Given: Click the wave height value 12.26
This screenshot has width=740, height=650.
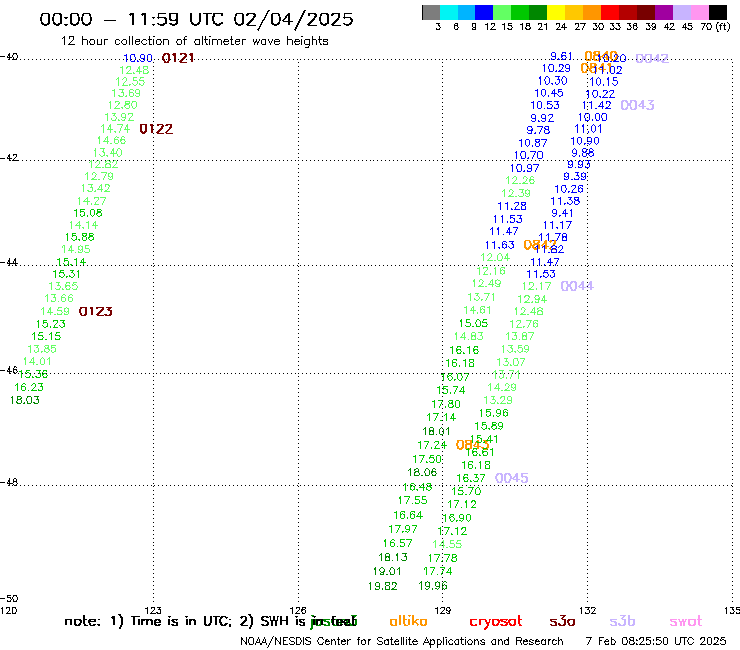Looking at the screenshot, I should point(520,180).
